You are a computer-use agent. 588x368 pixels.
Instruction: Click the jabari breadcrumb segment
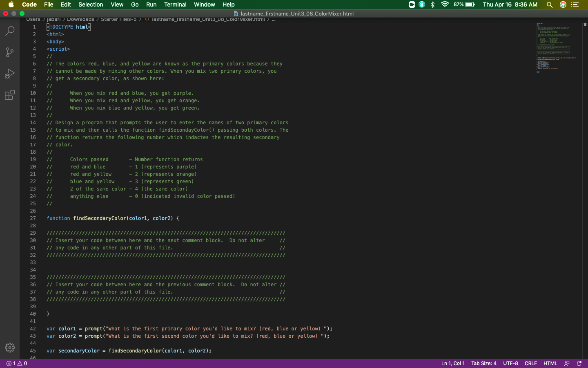(x=53, y=20)
